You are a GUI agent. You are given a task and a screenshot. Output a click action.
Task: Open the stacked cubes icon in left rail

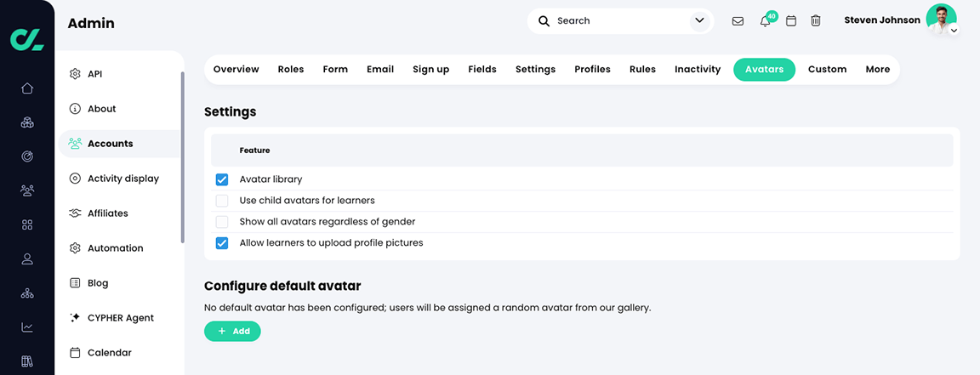coord(27,122)
